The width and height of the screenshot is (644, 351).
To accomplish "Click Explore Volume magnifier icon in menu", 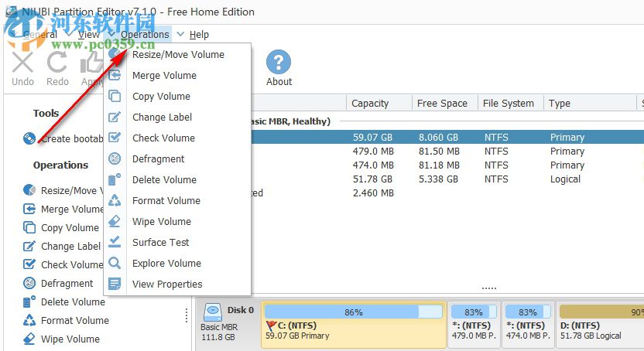I will point(115,263).
